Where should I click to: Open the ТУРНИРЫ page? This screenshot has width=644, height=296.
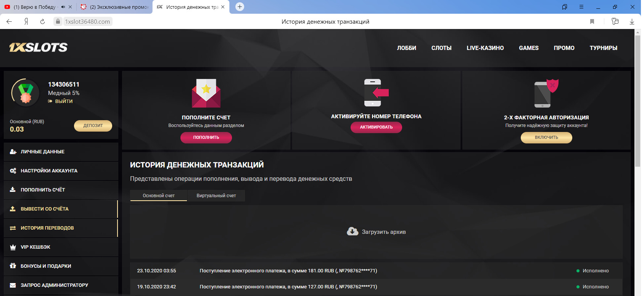(604, 48)
